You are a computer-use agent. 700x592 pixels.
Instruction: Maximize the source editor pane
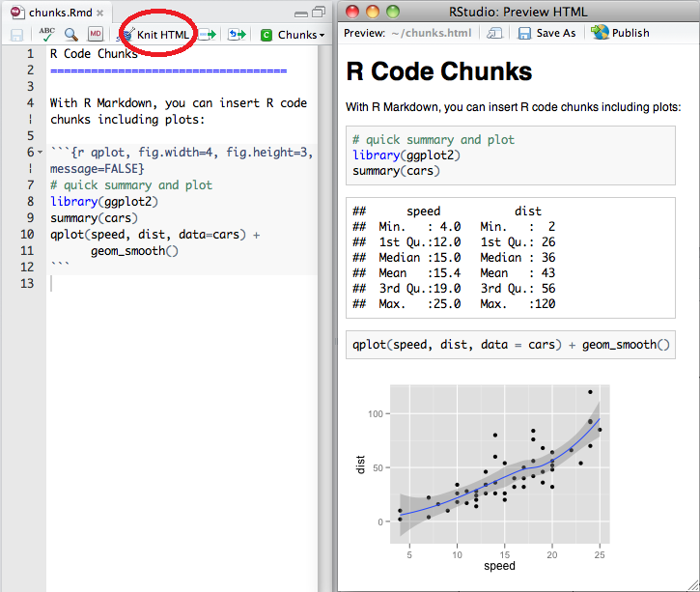tap(320, 13)
